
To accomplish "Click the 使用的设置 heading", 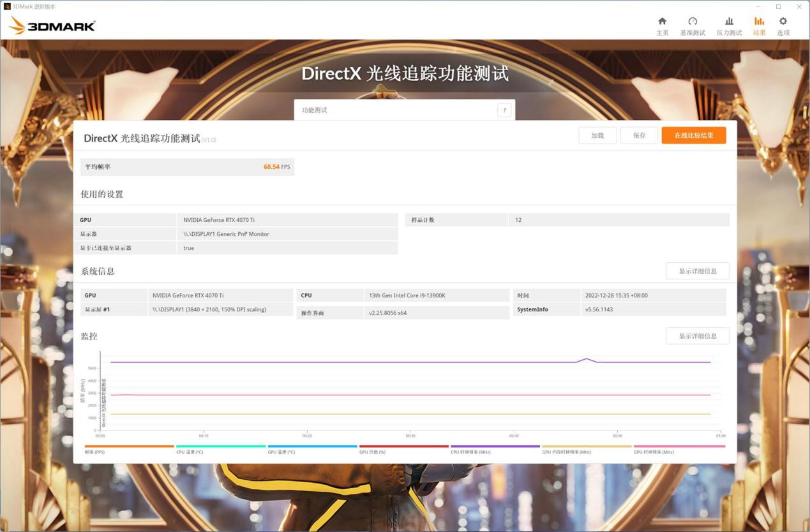I will click(102, 194).
